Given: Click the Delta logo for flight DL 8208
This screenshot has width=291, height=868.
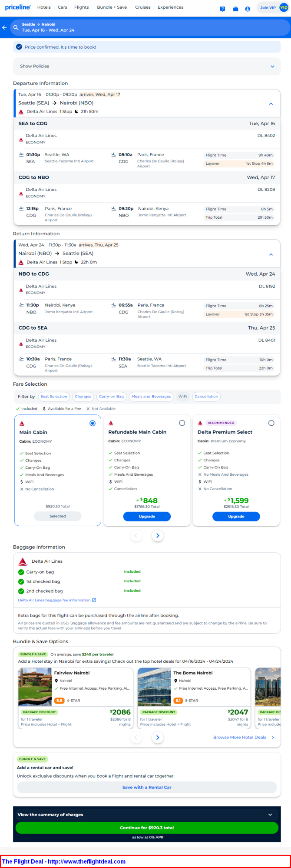Looking at the screenshot, I should (x=21, y=193).
